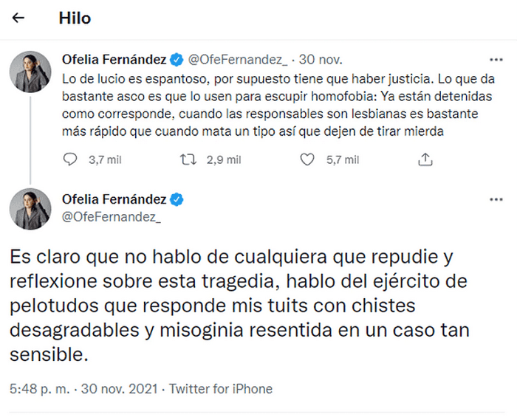
Task: Open more options menu on second tweet
Action: (496, 199)
